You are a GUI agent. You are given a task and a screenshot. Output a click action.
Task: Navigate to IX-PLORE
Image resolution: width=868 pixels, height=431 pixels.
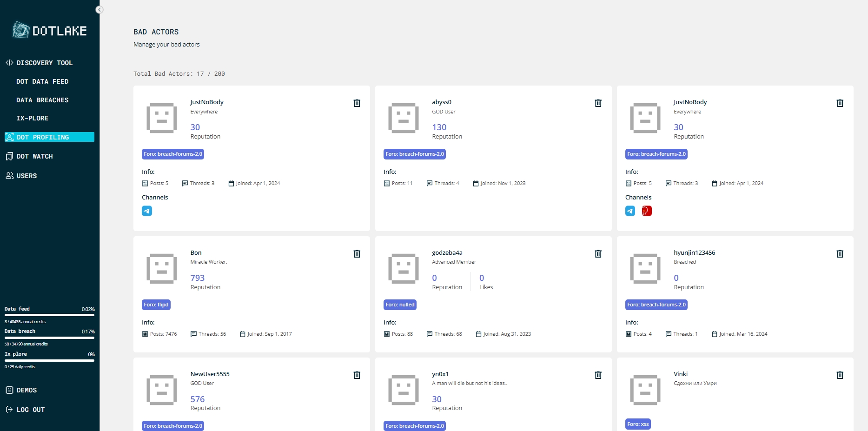(x=32, y=118)
